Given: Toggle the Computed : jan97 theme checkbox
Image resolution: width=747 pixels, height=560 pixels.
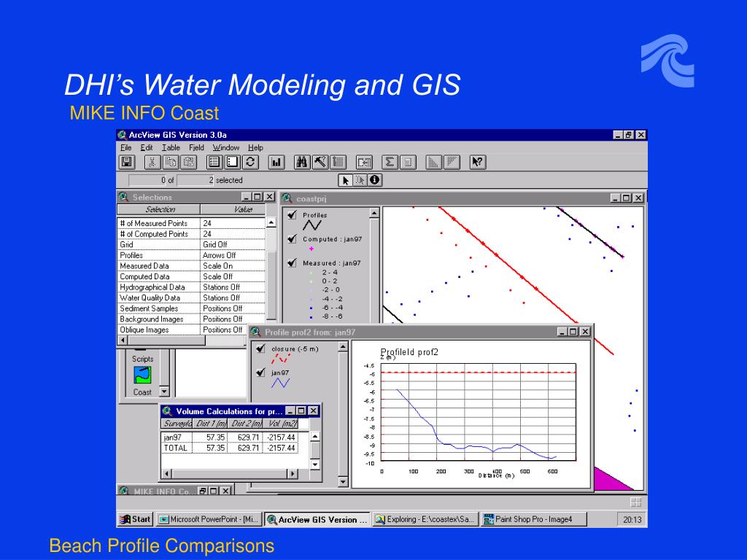Looking at the screenshot, I should point(293,238).
